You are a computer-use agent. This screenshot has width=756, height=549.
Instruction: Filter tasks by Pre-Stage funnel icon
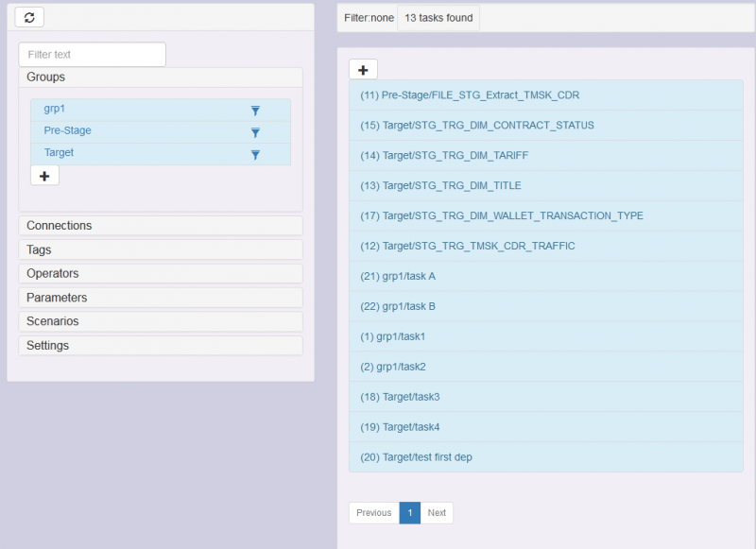(x=255, y=132)
